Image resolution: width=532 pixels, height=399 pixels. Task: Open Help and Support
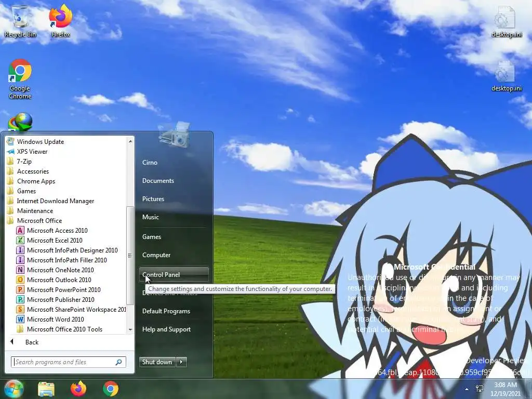(167, 329)
